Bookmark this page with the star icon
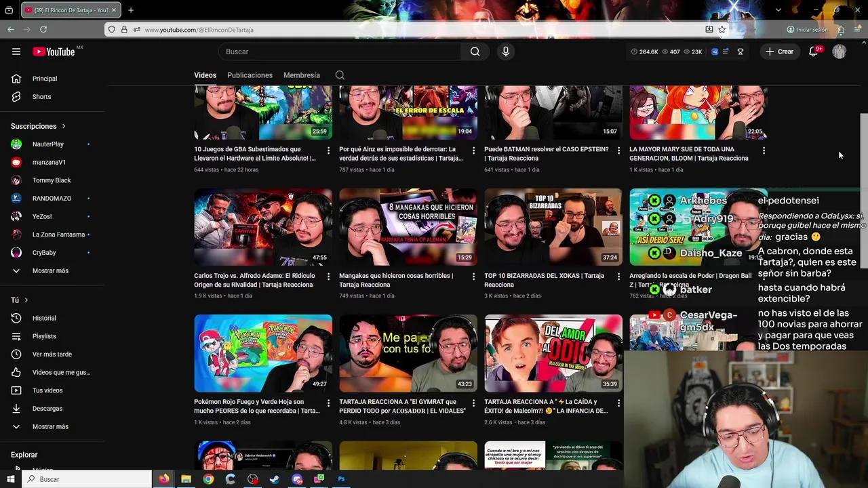 tap(722, 29)
